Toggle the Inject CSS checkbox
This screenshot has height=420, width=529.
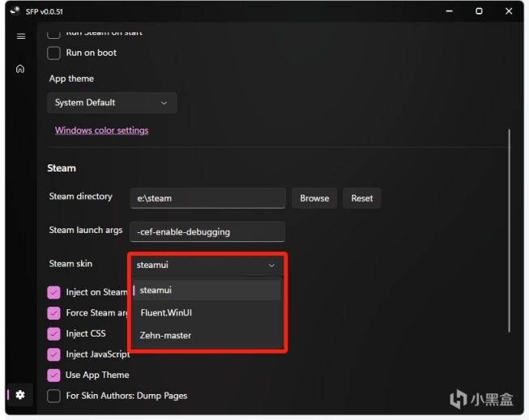click(53, 333)
